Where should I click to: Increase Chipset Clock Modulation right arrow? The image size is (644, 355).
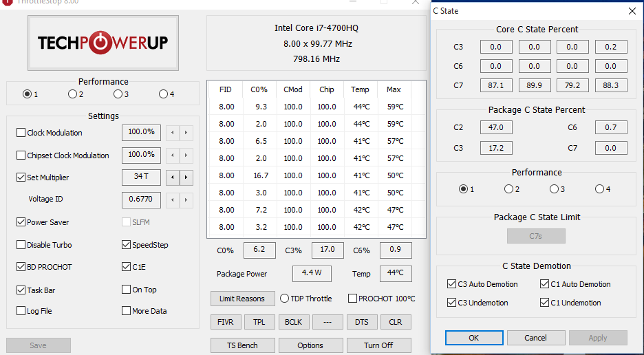[x=186, y=155]
